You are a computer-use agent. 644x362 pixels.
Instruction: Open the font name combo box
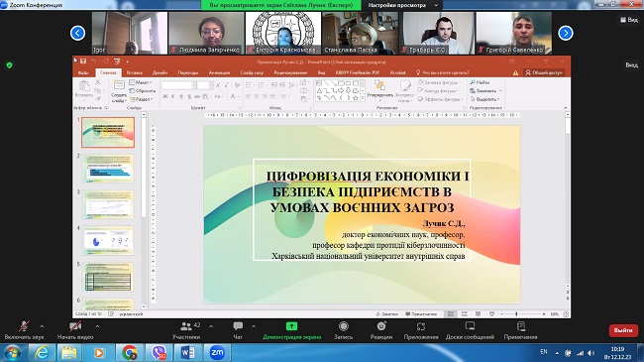(178, 85)
